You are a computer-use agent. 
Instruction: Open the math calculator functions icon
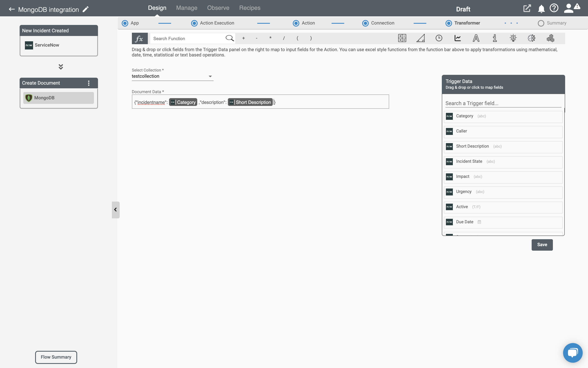402,38
